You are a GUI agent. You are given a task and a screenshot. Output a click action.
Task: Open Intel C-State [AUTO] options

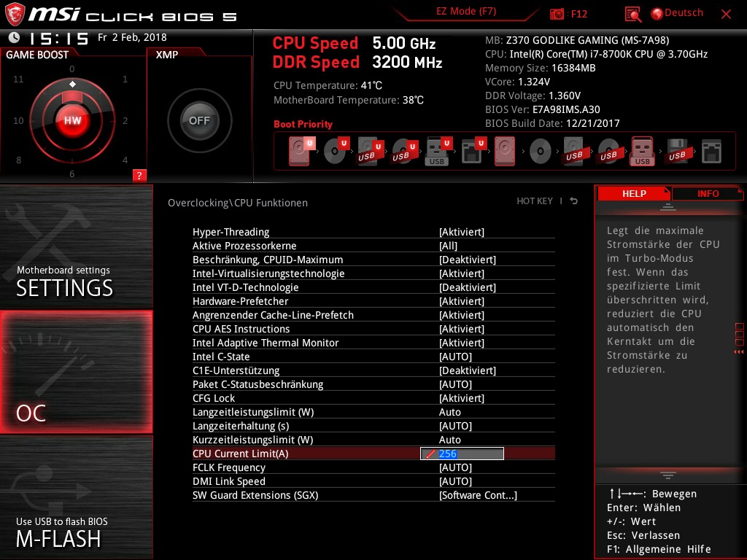(455, 357)
